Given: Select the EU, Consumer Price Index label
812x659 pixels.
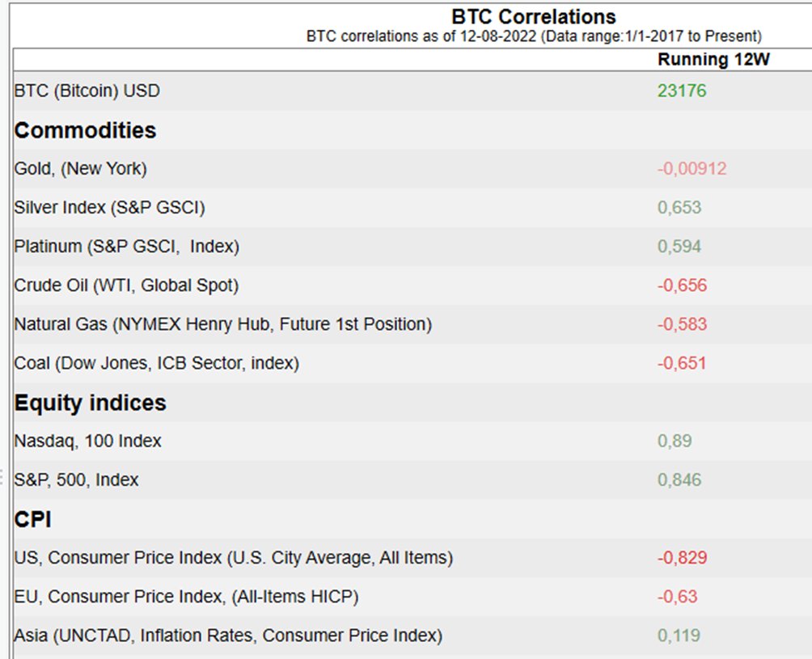Looking at the screenshot, I should 187,597.
